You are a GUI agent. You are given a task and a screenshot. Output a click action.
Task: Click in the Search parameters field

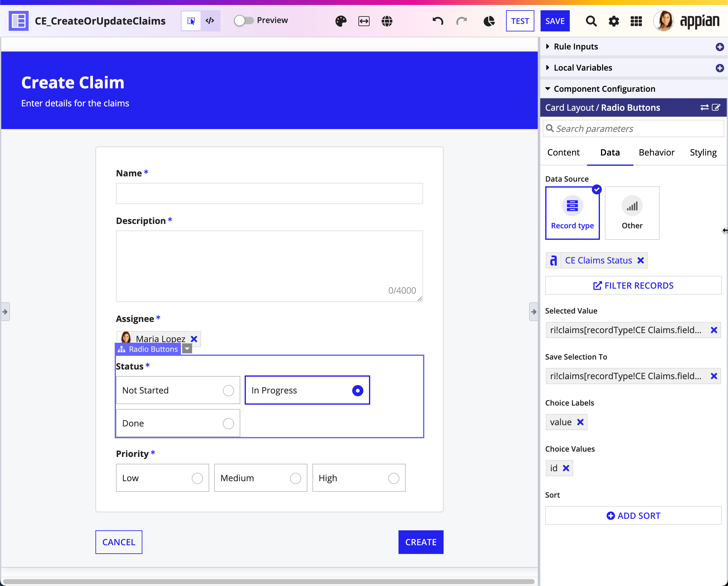pyautogui.click(x=633, y=129)
